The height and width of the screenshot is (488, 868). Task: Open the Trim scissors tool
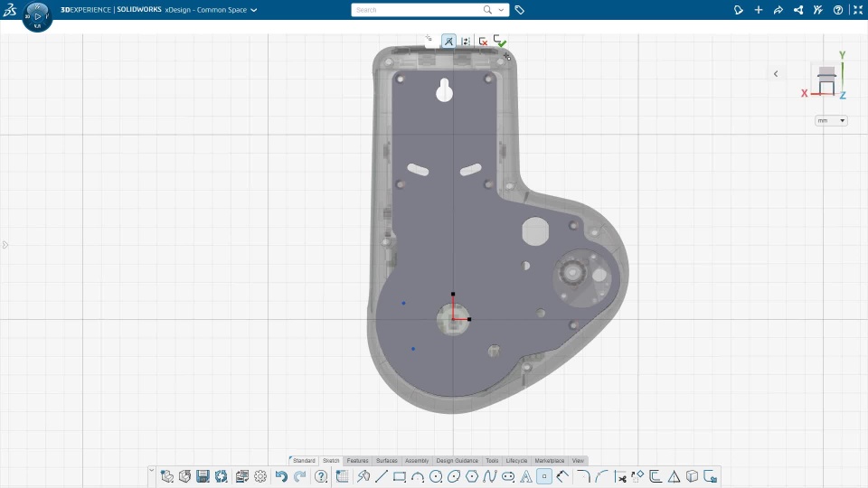pyautogui.click(x=620, y=476)
